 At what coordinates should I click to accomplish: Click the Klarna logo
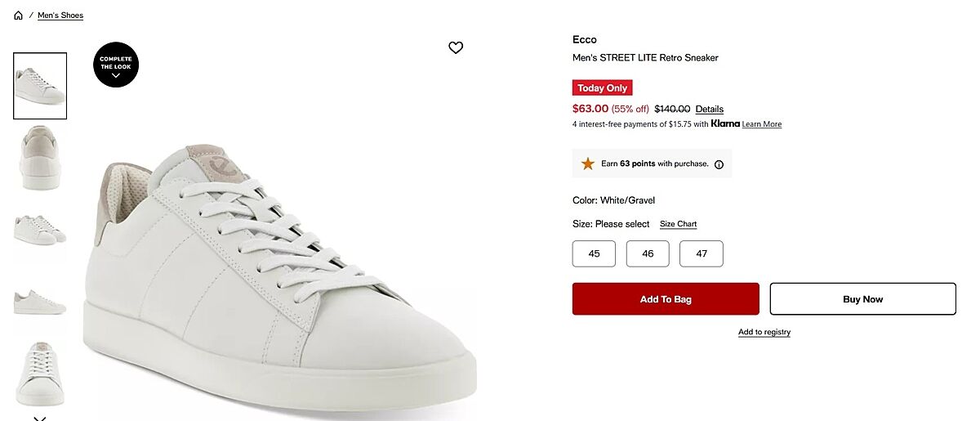725,124
